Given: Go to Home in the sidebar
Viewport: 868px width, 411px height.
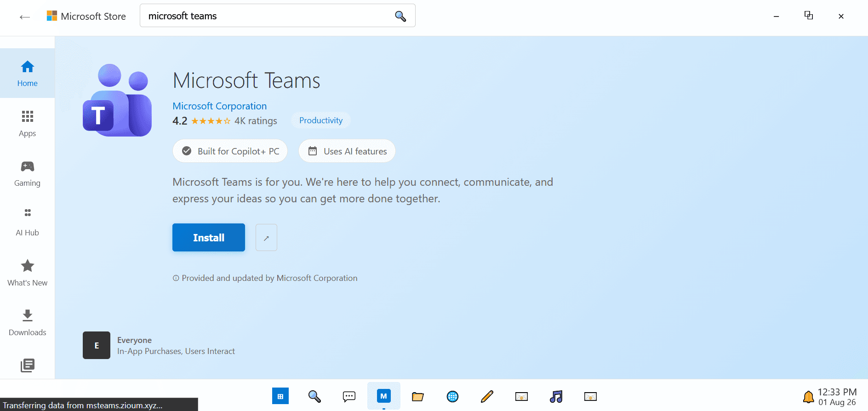Looking at the screenshot, I should (x=28, y=74).
